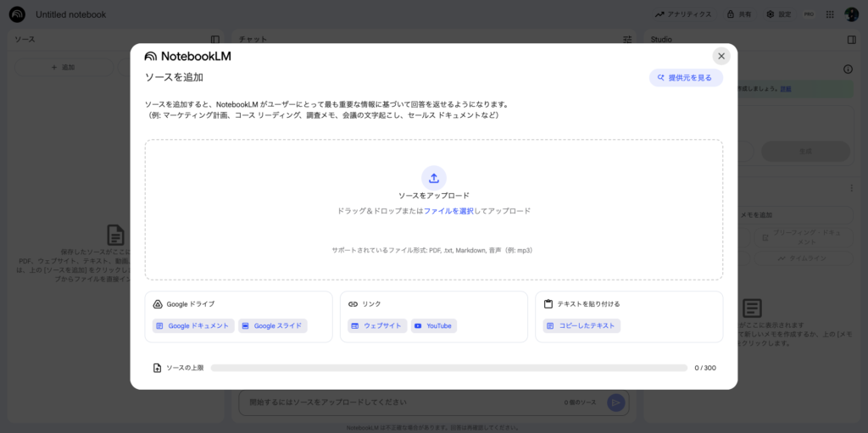Click the chat send arrow button
This screenshot has height=433, width=868.
coord(615,402)
